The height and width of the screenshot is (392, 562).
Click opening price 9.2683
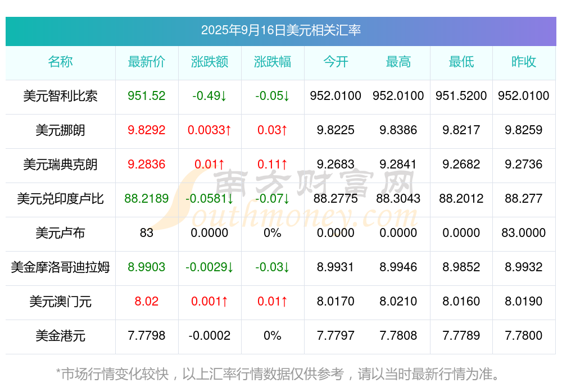click(336, 165)
